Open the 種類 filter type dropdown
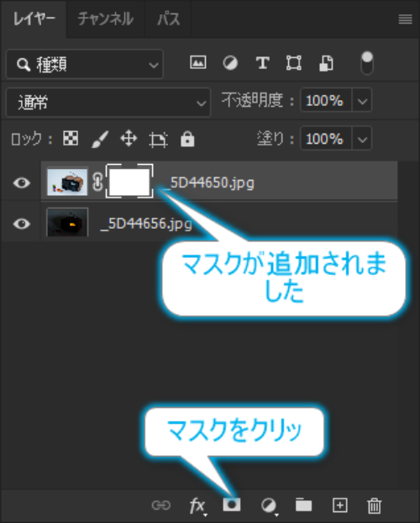The image size is (420, 523). (85, 64)
